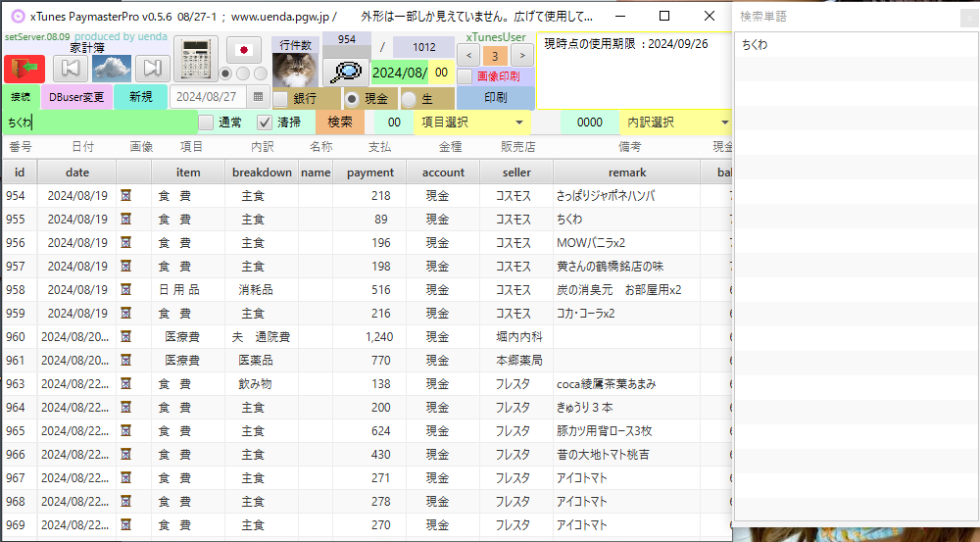980x542 pixels.
Task: Click the red exit door icon
Action: pyautogui.click(x=24, y=69)
